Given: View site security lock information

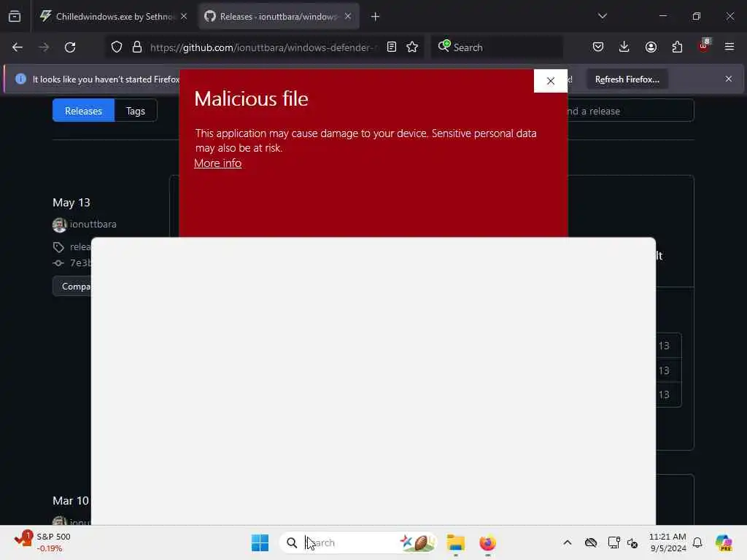Looking at the screenshot, I should (x=137, y=47).
